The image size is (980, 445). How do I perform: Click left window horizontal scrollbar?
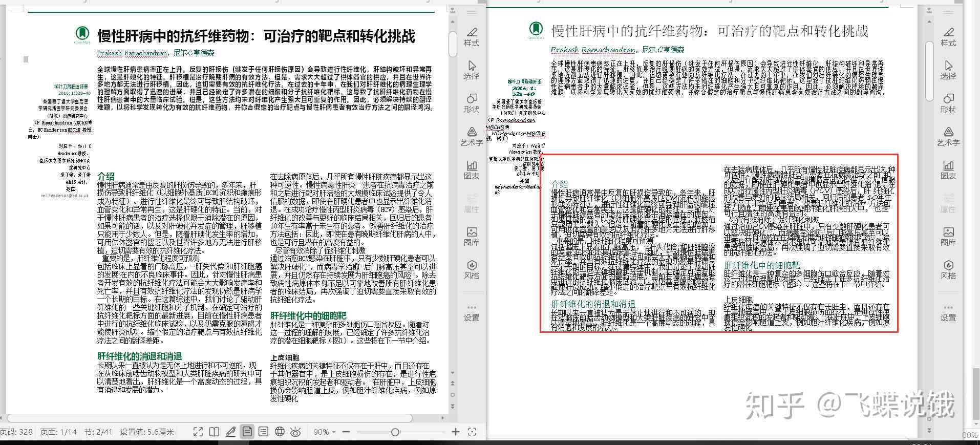click(x=210, y=418)
